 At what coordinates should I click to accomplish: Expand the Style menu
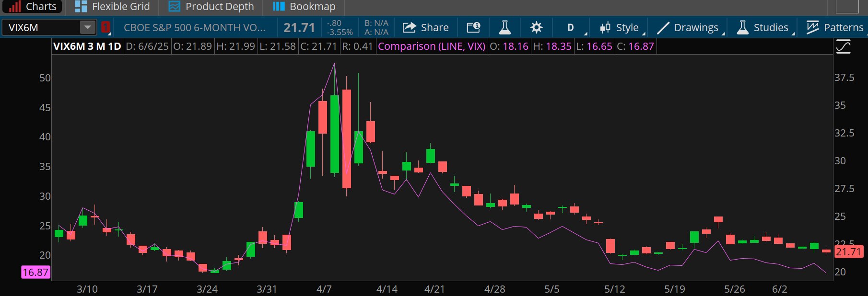coord(620,27)
